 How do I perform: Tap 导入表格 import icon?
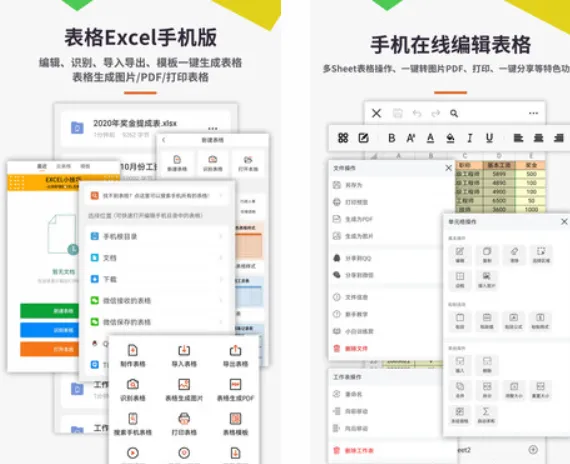184,355
